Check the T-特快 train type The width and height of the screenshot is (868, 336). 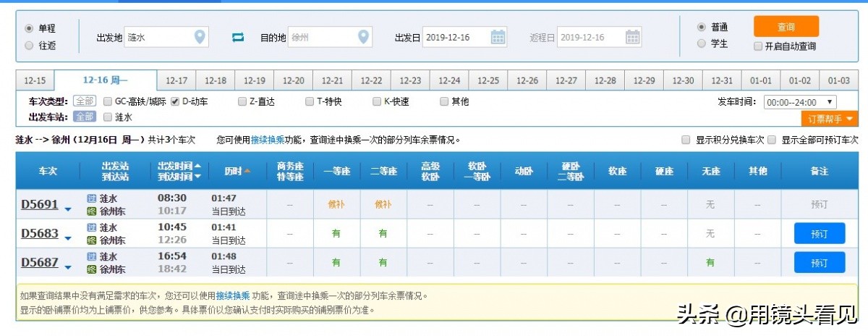click(310, 101)
